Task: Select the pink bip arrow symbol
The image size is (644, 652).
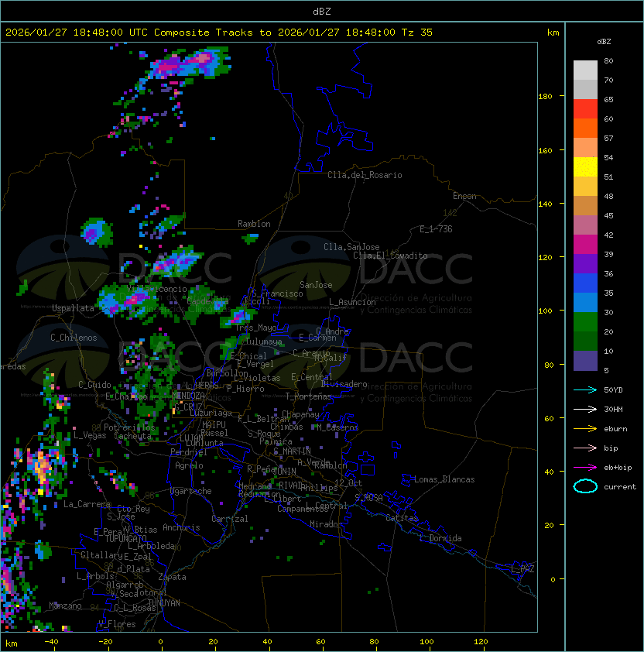Action: pyautogui.click(x=585, y=448)
